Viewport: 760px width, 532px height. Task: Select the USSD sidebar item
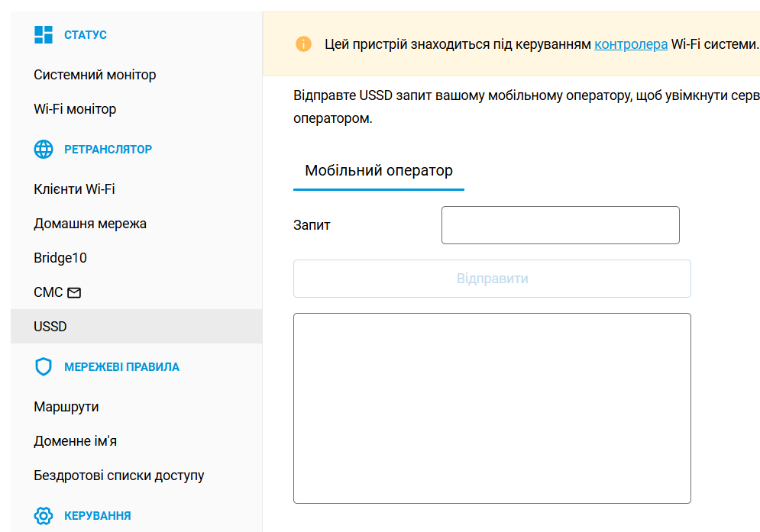point(50,327)
